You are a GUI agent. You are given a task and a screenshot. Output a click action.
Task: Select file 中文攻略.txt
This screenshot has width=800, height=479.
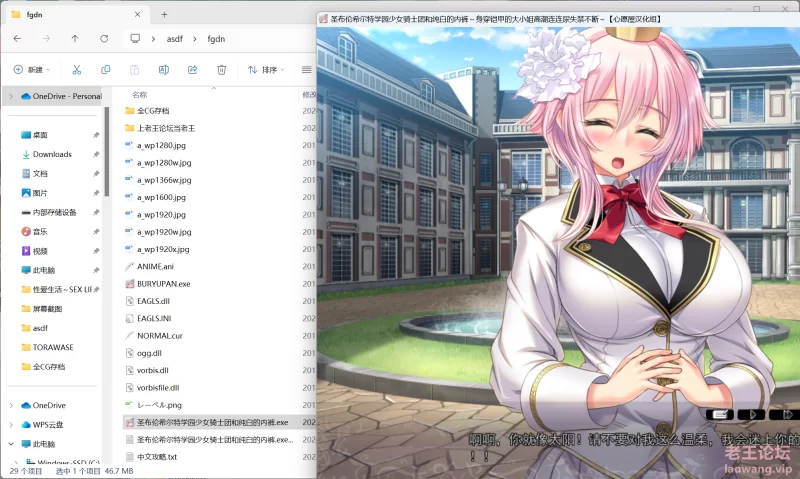(x=157, y=457)
